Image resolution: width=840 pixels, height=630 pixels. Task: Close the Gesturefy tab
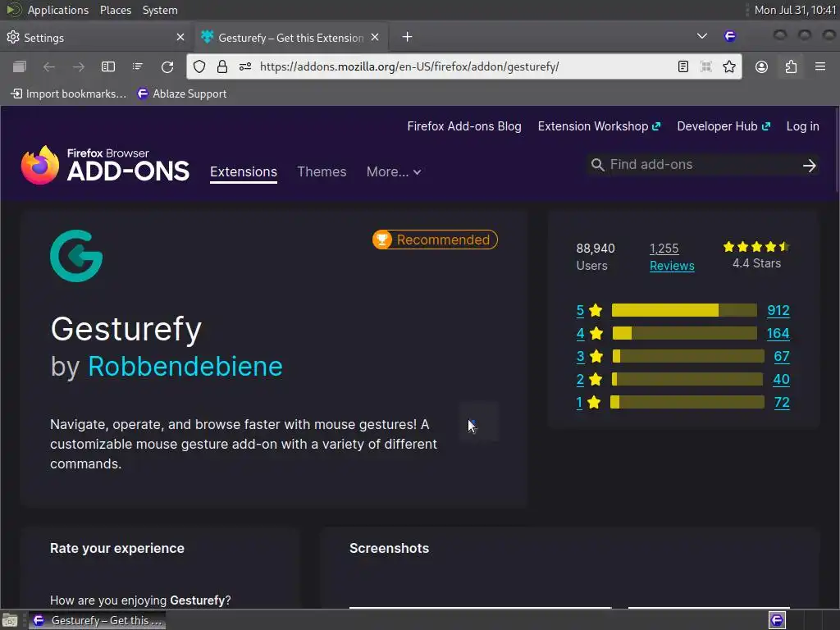point(375,37)
